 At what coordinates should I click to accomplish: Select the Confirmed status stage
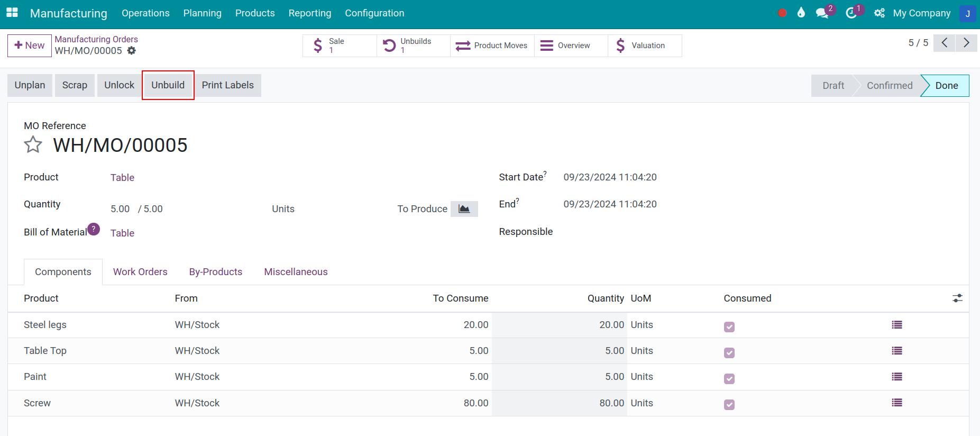click(890, 86)
